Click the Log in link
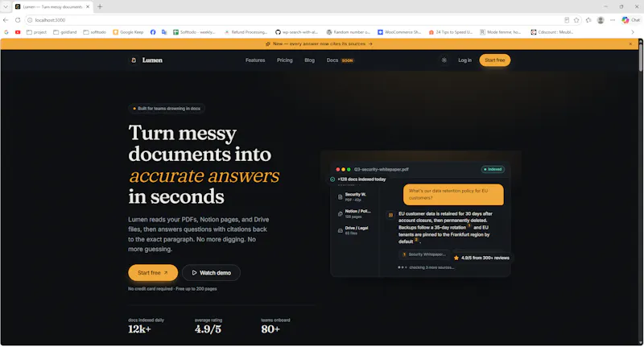644x347 pixels. (x=464, y=60)
